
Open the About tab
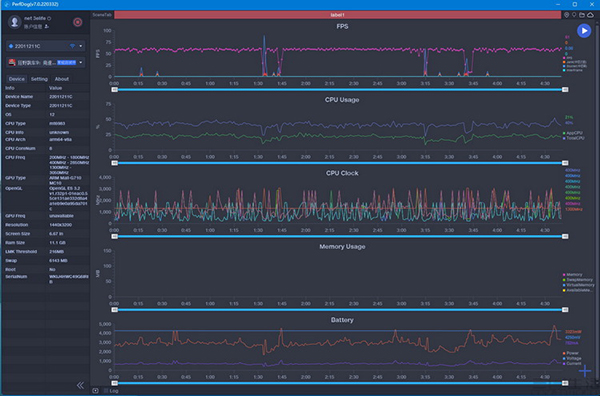click(x=62, y=79)
